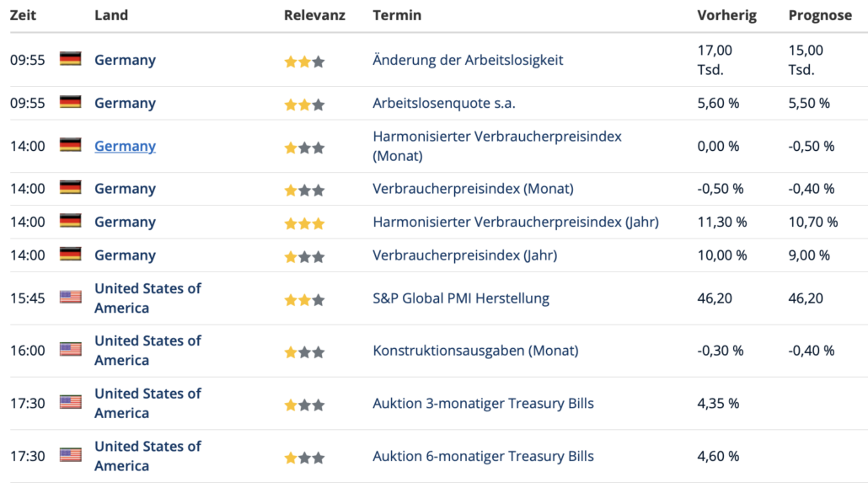Open Auktion 3-monatiger Treasury Bills event
868x488 pixels.
click(x=483, y=403)
